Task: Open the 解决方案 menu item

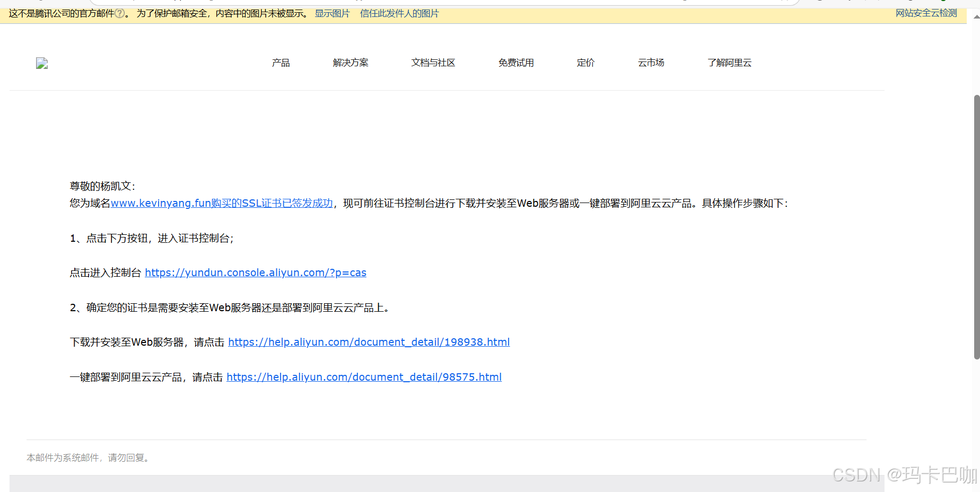Action: pos(351,63)
